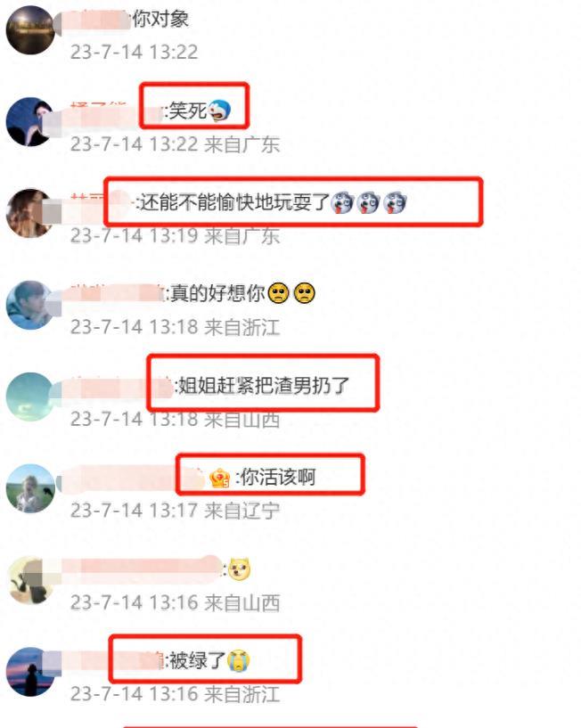Click the second sad face emoji after 真的好想你
The height and width of the screenshot is (728, 581).
point(304,293)
